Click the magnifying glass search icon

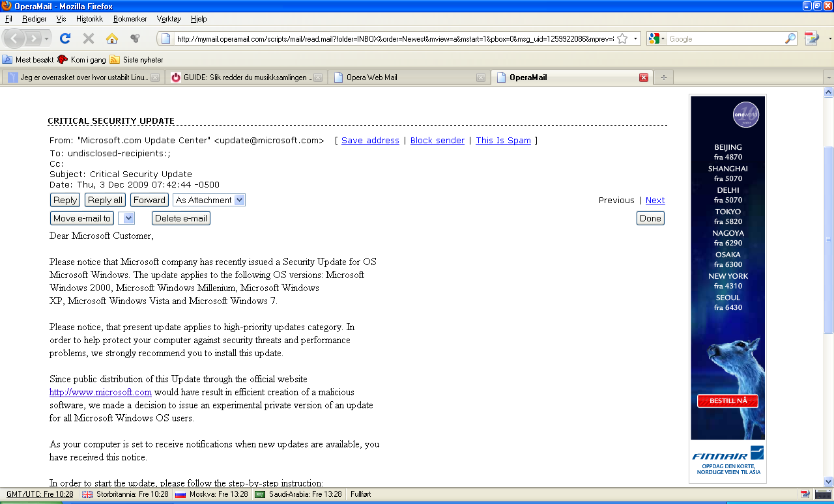(x=790, y=38)
